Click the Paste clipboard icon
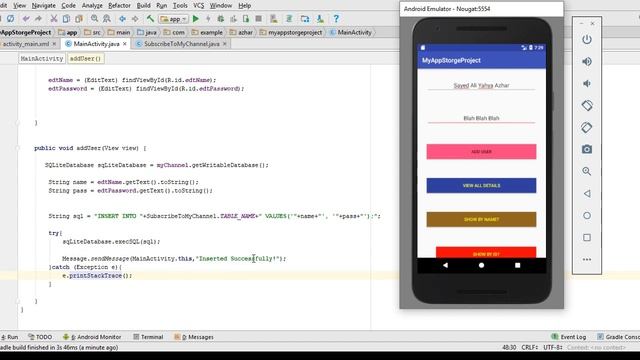This screenshot has height=360, width=640. [x=79, y=19]
